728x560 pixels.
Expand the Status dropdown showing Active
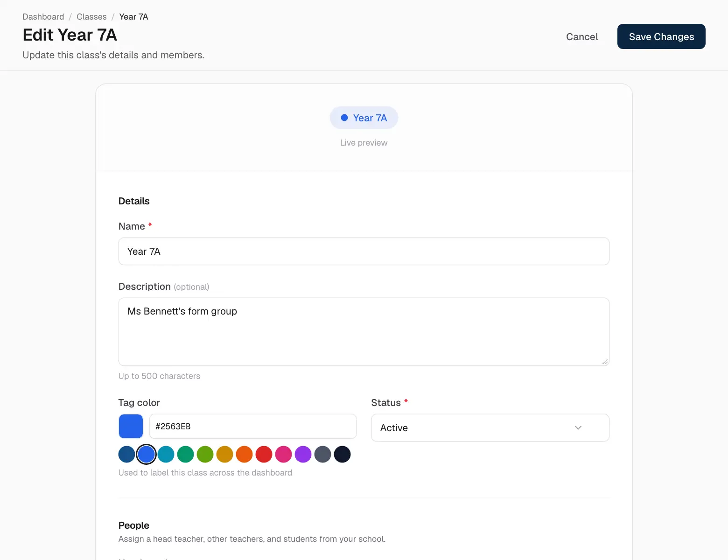pos(490,427)
